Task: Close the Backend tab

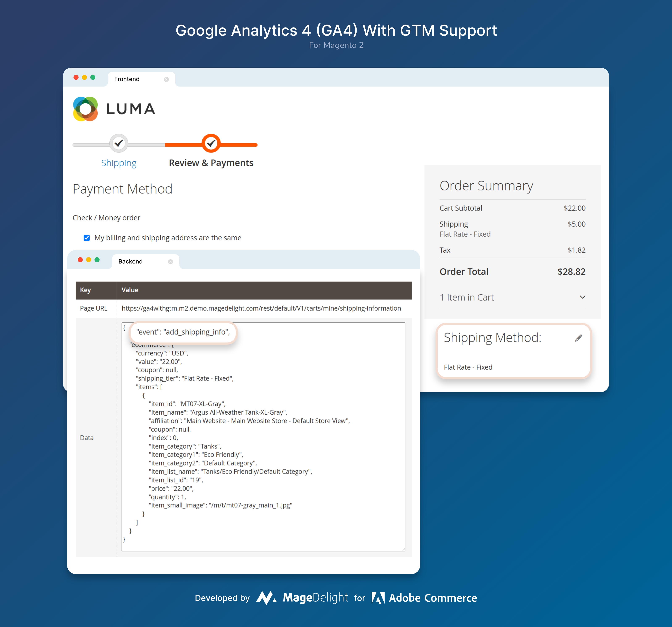Action: tap(170, 262)
